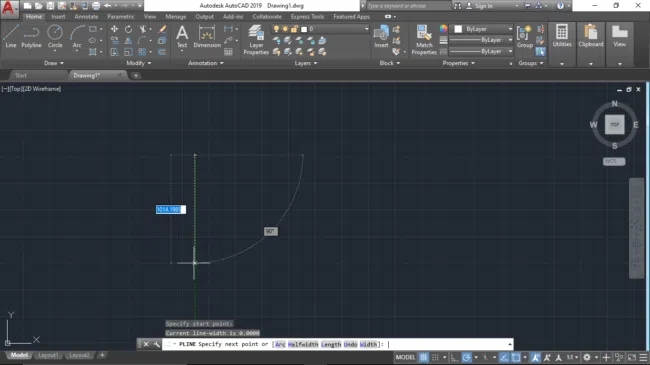Viewport: 650px width, 365px height.
Task: Toggle Clean Screen in status bar
Action: tap(632, 357)
